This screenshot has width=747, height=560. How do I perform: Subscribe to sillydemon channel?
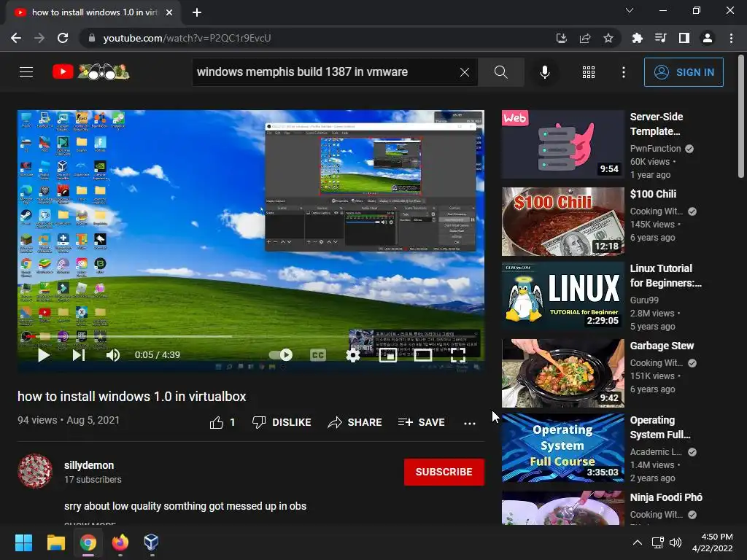(444, 472)
